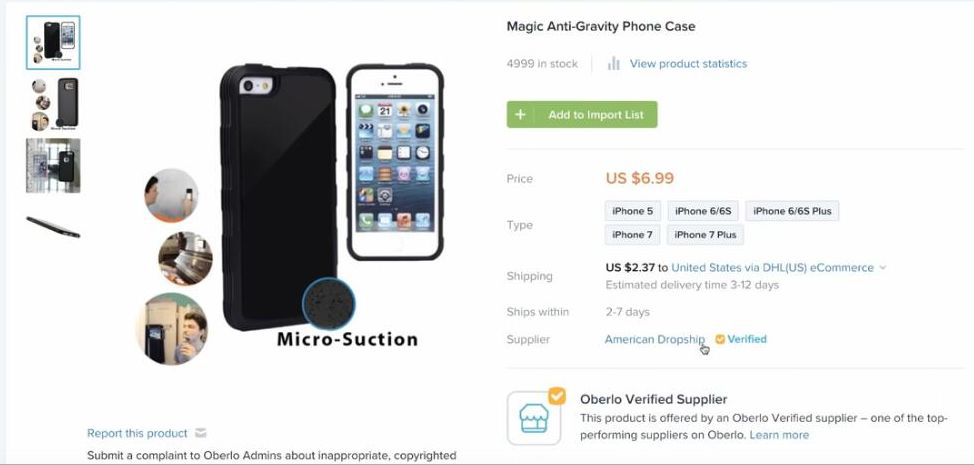Click the envelope icon beside Report this product
974x465 pixels.
[201, 433]
